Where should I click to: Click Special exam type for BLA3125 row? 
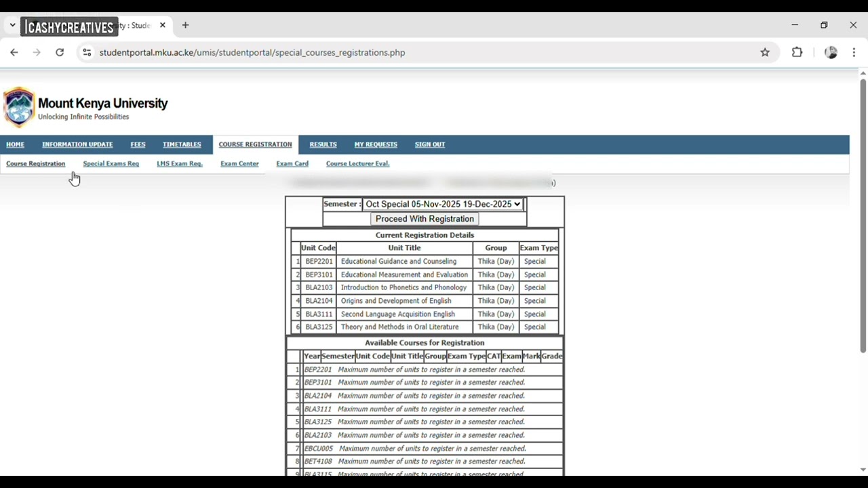pos(534,327)
